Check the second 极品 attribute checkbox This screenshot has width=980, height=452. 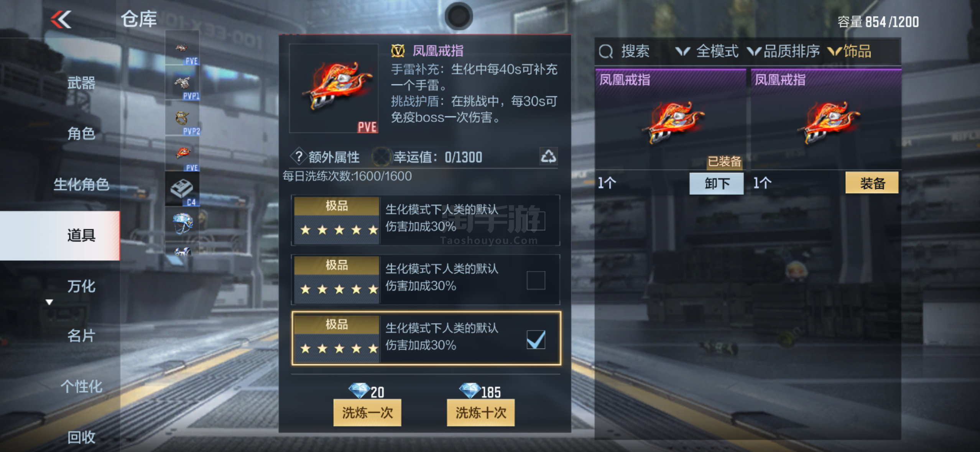coord(536,280)
